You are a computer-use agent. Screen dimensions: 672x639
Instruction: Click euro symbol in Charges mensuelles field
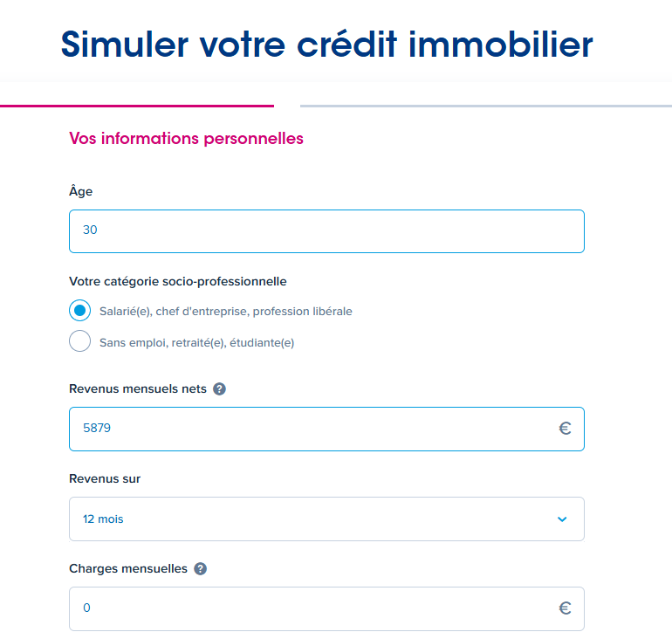point(565,608)
